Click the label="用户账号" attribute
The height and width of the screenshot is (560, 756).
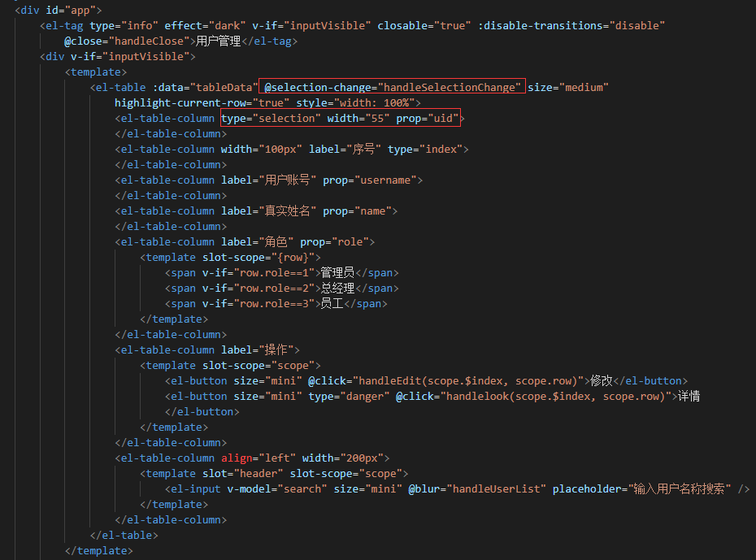pos(268,180)
